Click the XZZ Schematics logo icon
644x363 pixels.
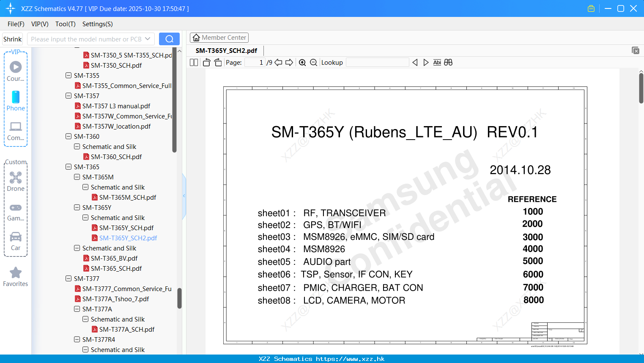click(11, 8)
